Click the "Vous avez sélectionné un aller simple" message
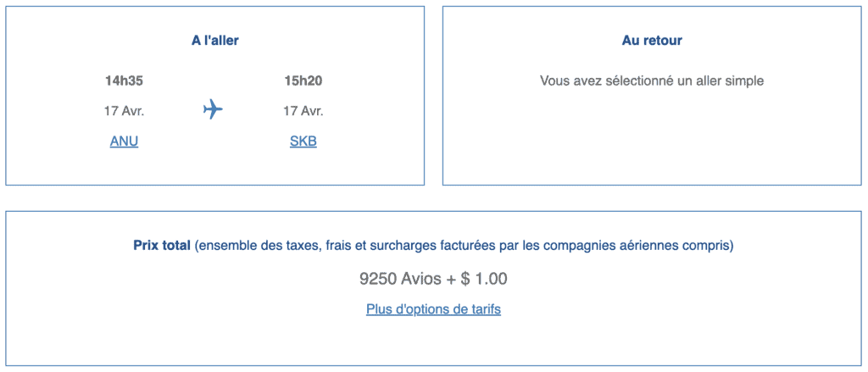Image resolution: width=868 pixels, height=372 pixels. (x=652, y=81)
